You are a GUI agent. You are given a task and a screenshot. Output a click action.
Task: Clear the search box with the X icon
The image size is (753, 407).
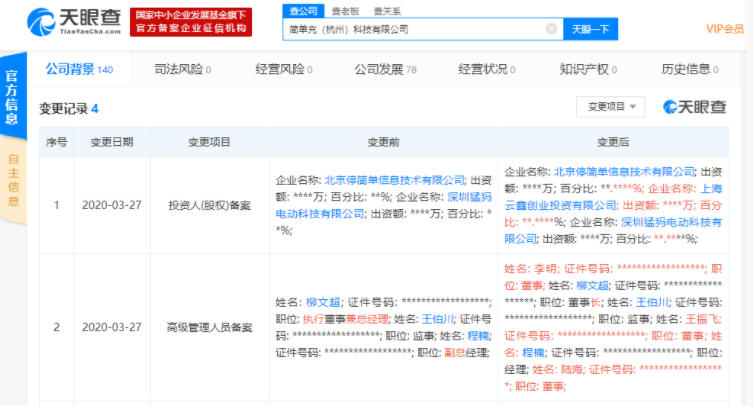pos(551,29)
